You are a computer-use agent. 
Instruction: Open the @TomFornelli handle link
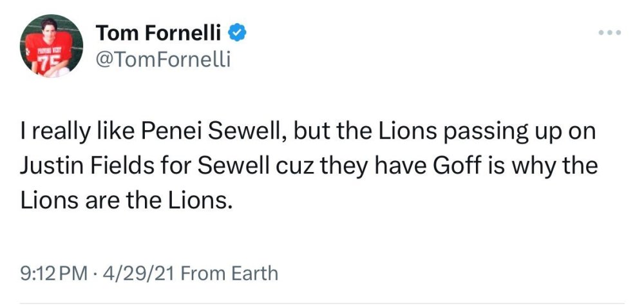tap(163, 60)
